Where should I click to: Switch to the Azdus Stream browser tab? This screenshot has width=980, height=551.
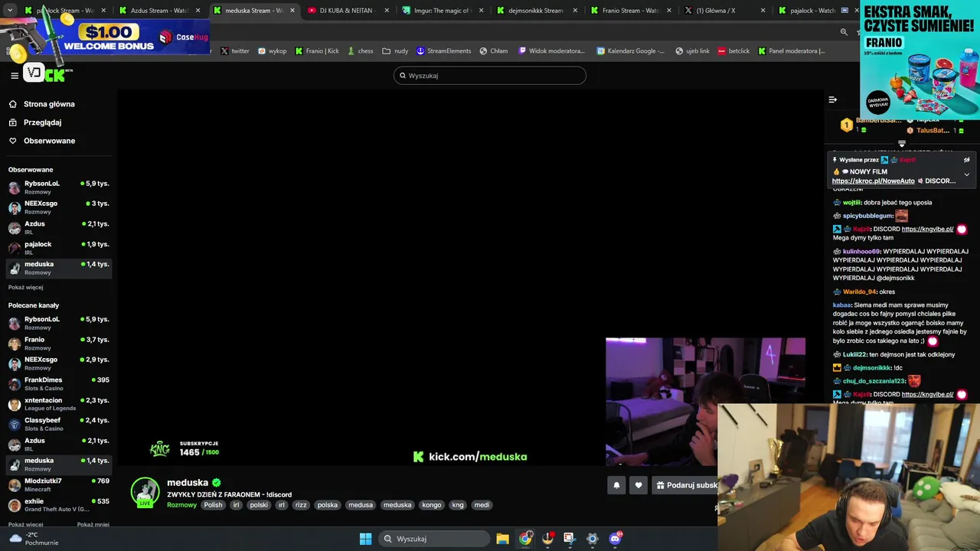tap(159, 11)
